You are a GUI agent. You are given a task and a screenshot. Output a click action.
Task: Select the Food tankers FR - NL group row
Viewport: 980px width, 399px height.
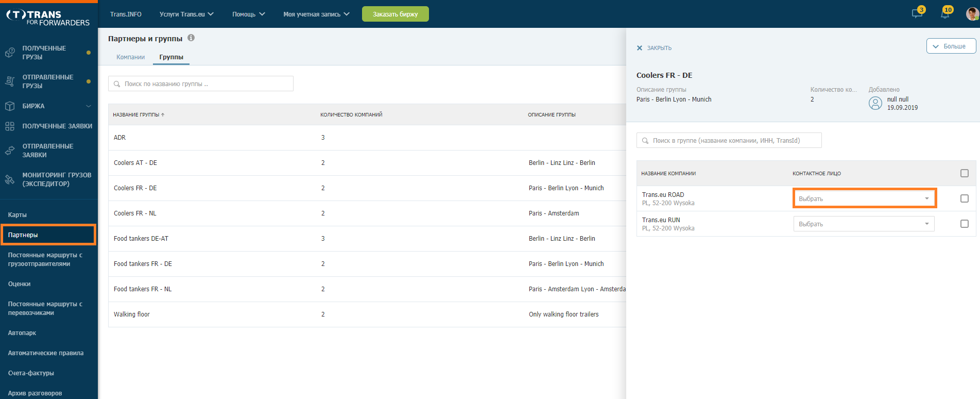pyautogui.click(x=367, y=289)
